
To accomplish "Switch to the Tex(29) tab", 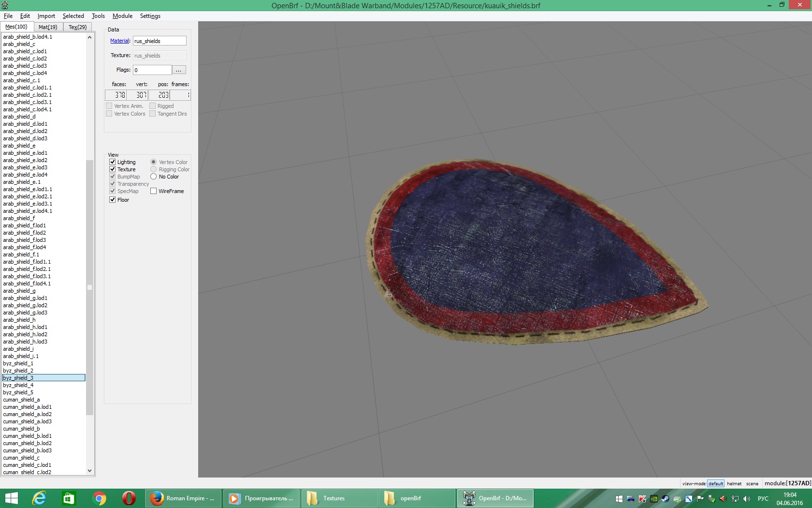I will [x=77, y=27].
